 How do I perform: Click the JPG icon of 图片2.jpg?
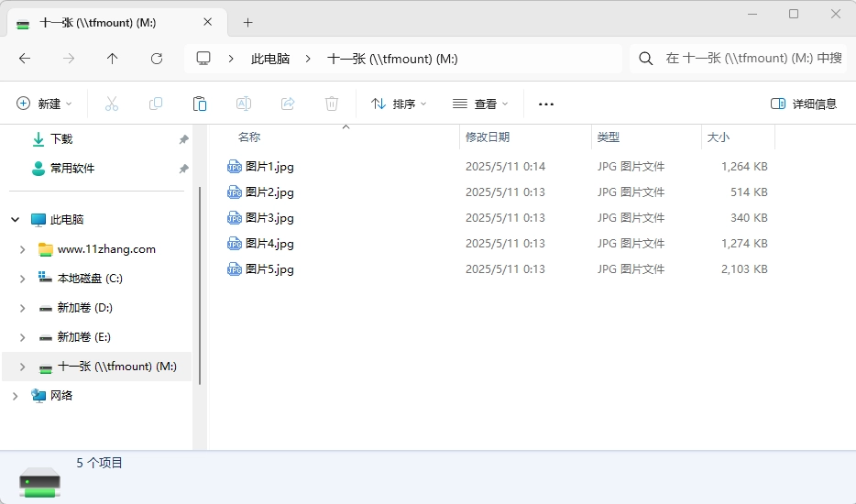(235, 192)
